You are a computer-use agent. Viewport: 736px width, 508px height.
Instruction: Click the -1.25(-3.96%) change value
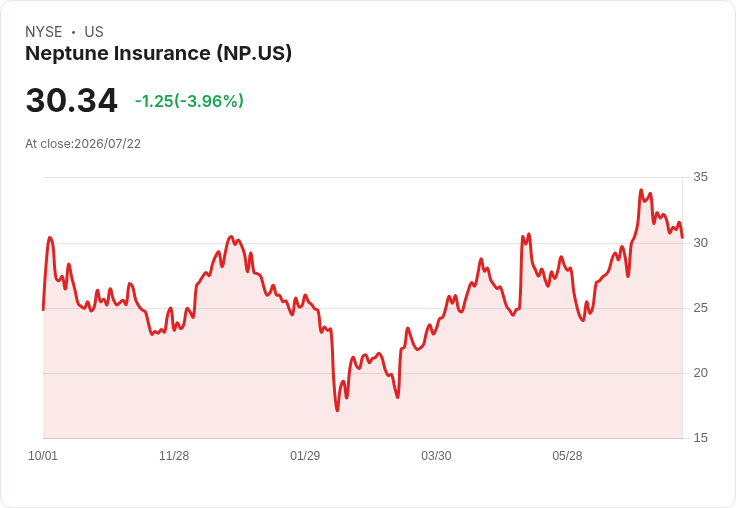pyautogui.click(x=189, y=101)
